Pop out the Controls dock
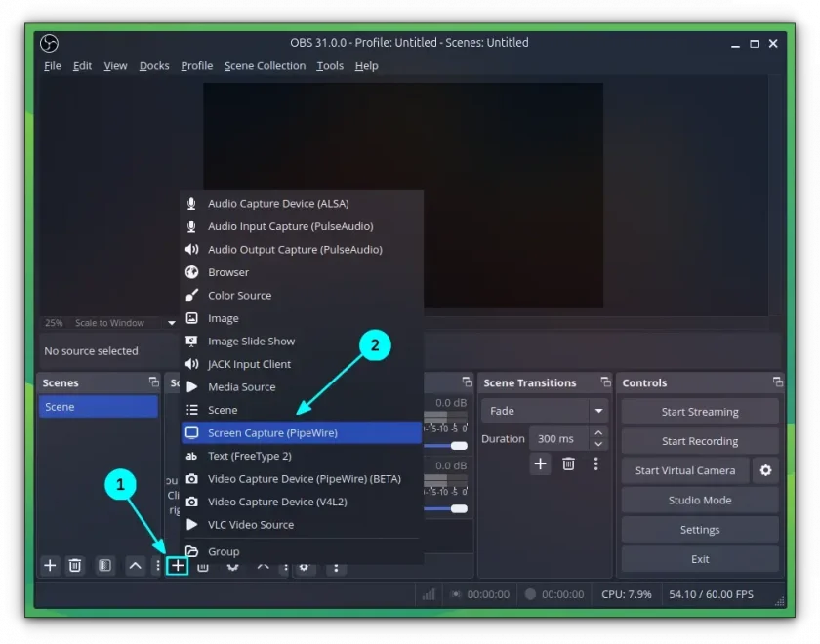The width and height of the screenshot is (820, 644). point(778,382)
